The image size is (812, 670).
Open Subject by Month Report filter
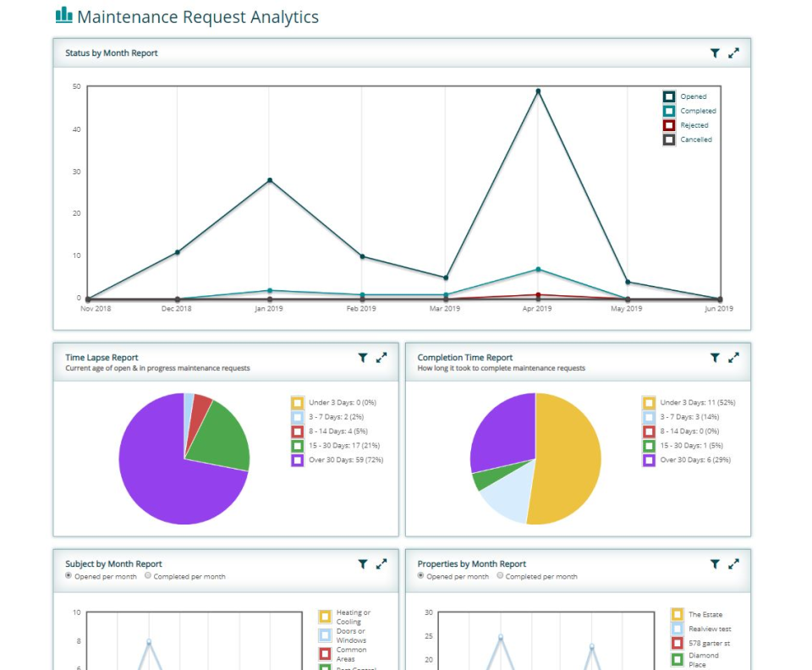point(364,564)
